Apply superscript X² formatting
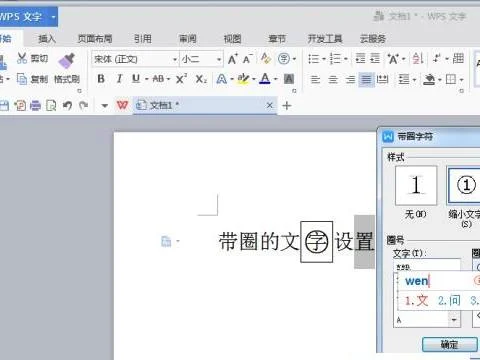This screenshot has width=480, height=360. point(181,79)
